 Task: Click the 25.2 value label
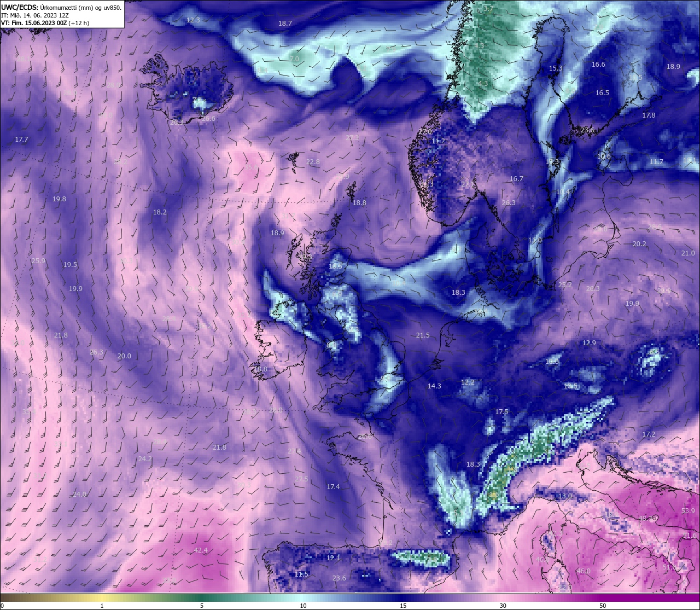[565, 286]
